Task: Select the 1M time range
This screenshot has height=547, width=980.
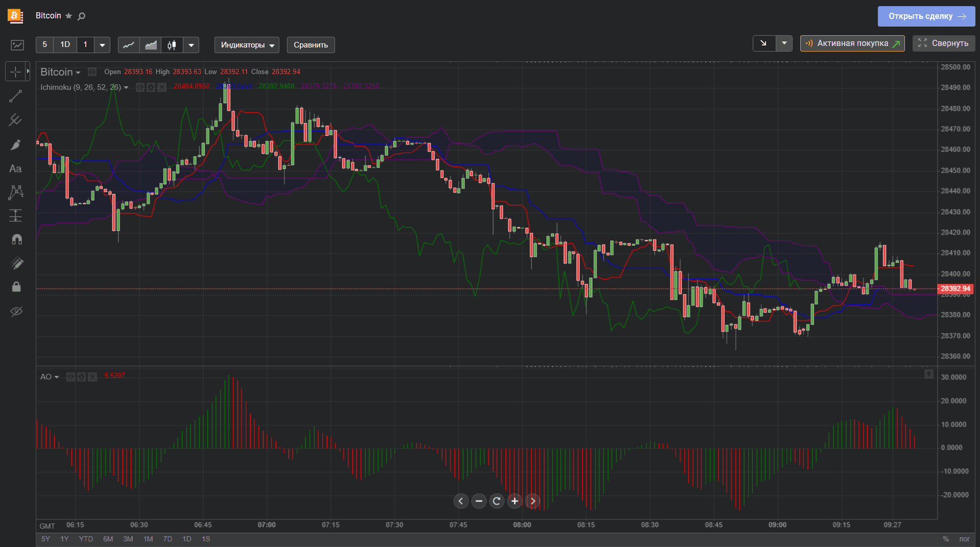Action: [148, 539]
